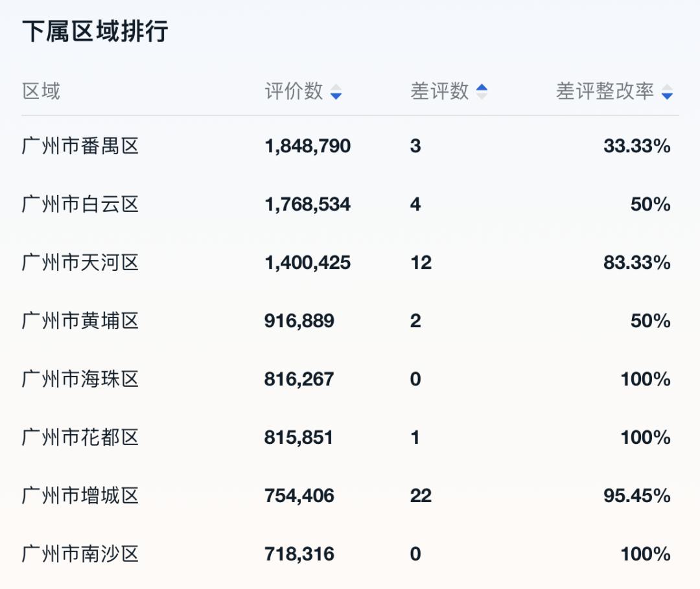Click the value 754,406
The height and width of the screenshot is (589, 700).
pyautogui.click(x=299, y=496)
